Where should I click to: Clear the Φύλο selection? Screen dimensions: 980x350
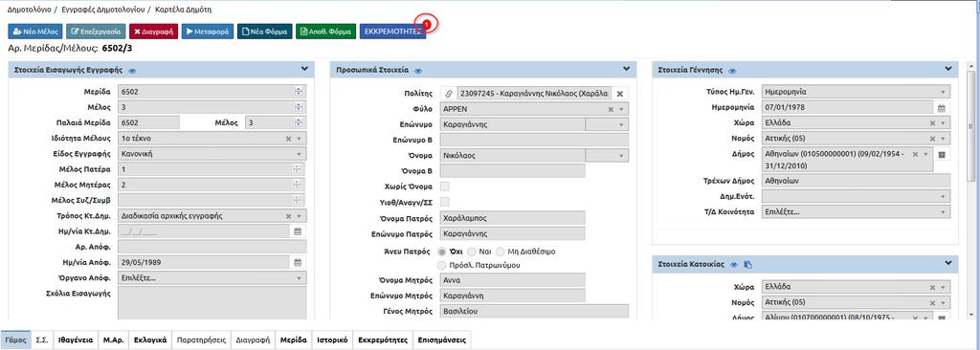tap(612, 109)
